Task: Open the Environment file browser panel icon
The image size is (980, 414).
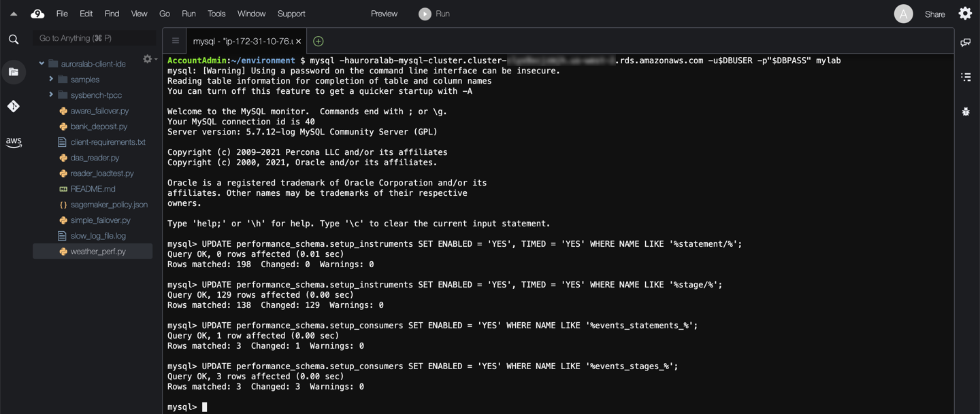Action: click(14, 72)
